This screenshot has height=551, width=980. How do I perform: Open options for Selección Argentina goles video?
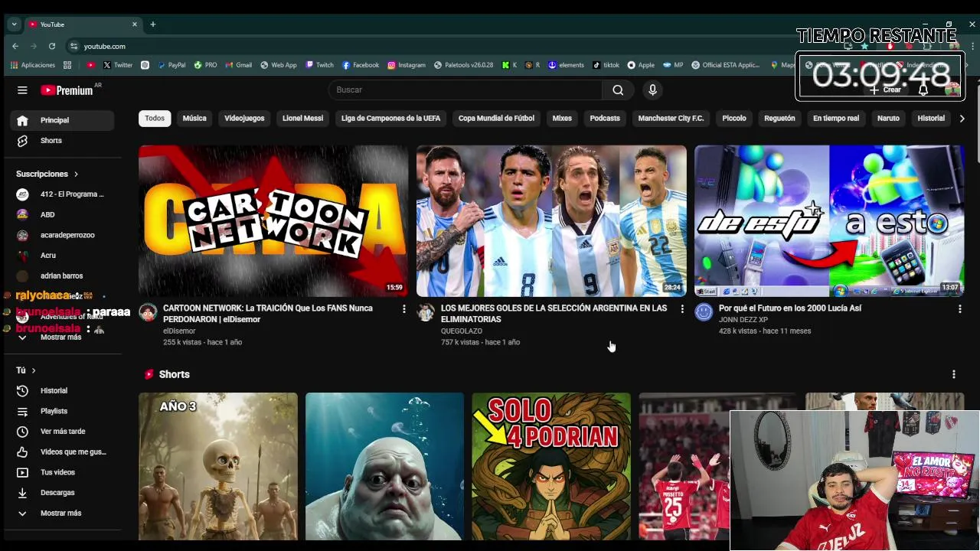point(682,308)
